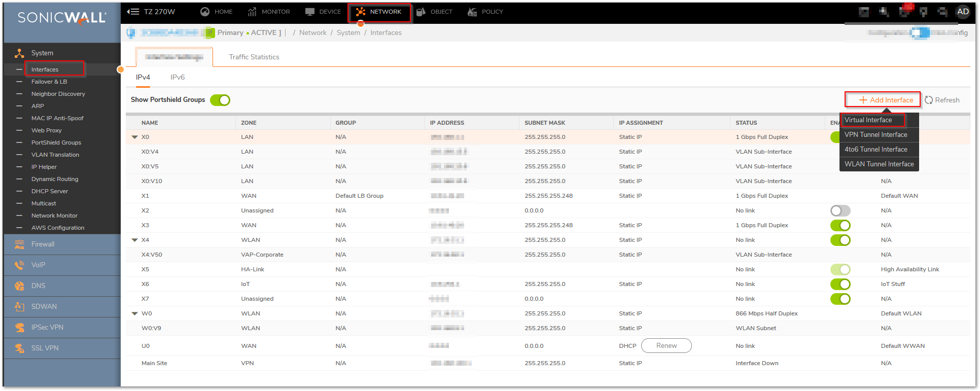Enable the X2 interface toggle
Viewport: 980px width, 391px height.
[840, 210]
